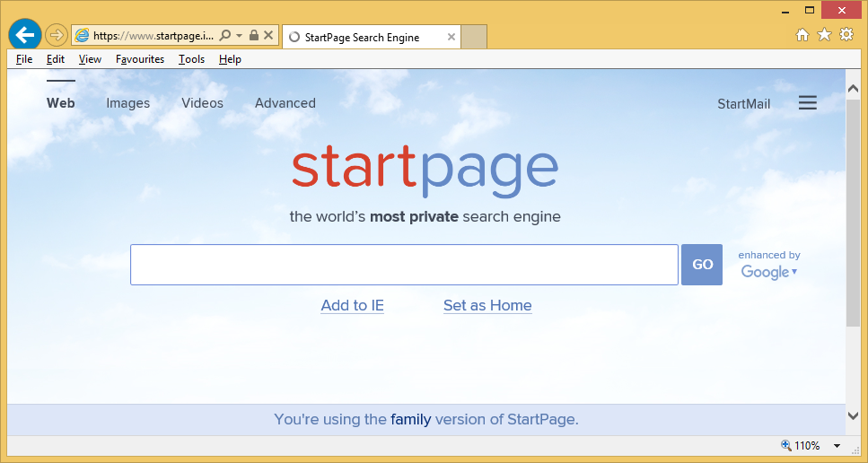Select the Web search category
The width and height of the screenshot is (868, 463).
coord(61,103)
